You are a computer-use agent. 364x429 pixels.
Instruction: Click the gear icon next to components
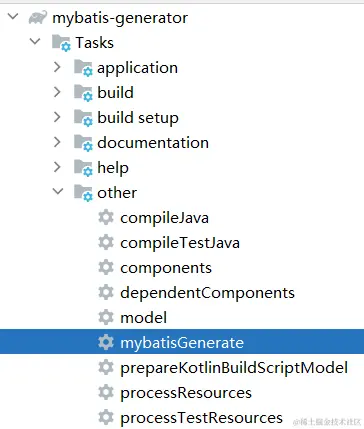[x=106, y=268]
